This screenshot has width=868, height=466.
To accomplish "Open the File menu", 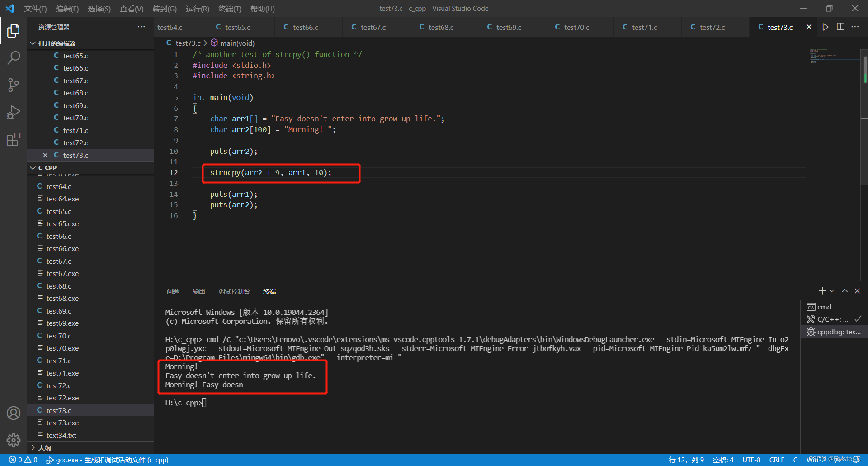I will point(35,9).
